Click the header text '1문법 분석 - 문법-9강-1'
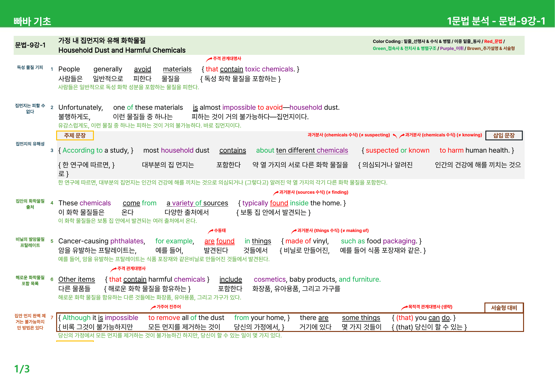This screenshot has width=555, height=392. (x=496, y=21)
